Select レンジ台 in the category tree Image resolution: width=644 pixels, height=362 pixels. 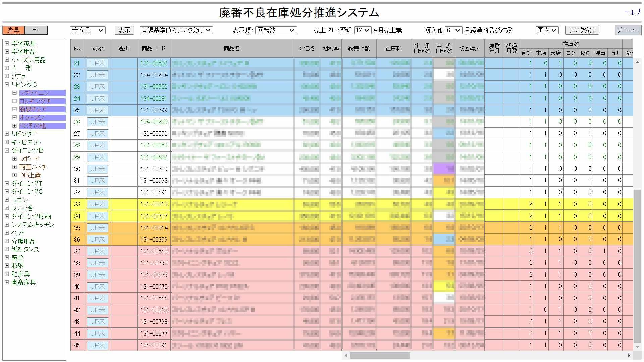point(22,208)
